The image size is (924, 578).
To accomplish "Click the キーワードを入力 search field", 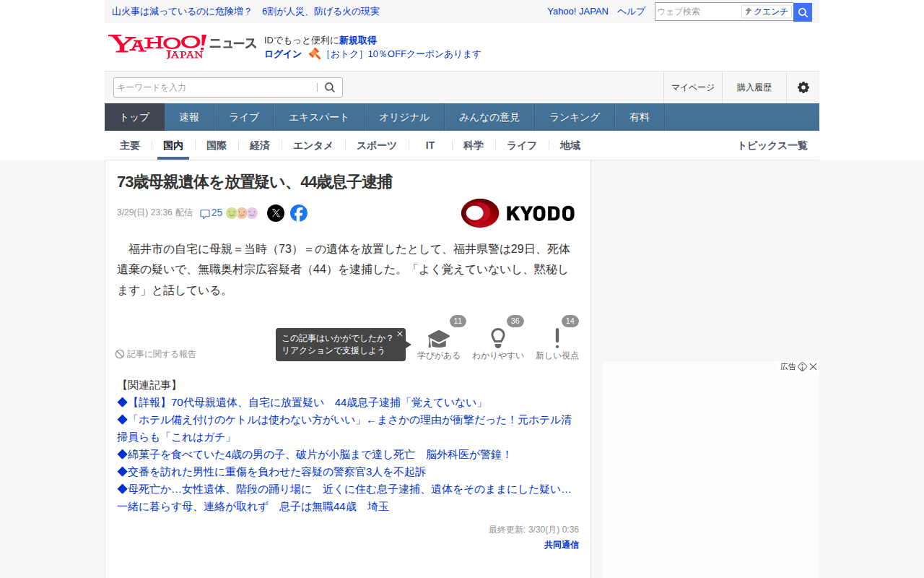I will point(215,87).
